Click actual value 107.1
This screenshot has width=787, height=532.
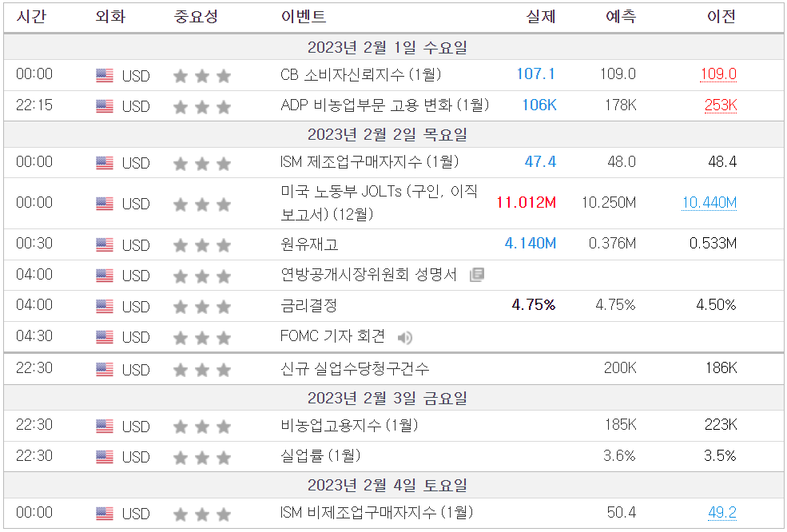coord(536,74)
